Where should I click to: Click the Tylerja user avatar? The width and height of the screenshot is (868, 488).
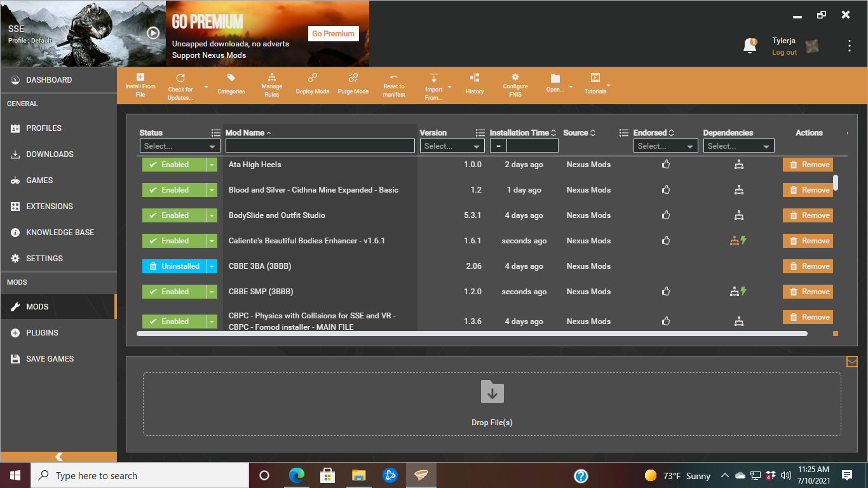pyautogui.click(x=811, y=46)
